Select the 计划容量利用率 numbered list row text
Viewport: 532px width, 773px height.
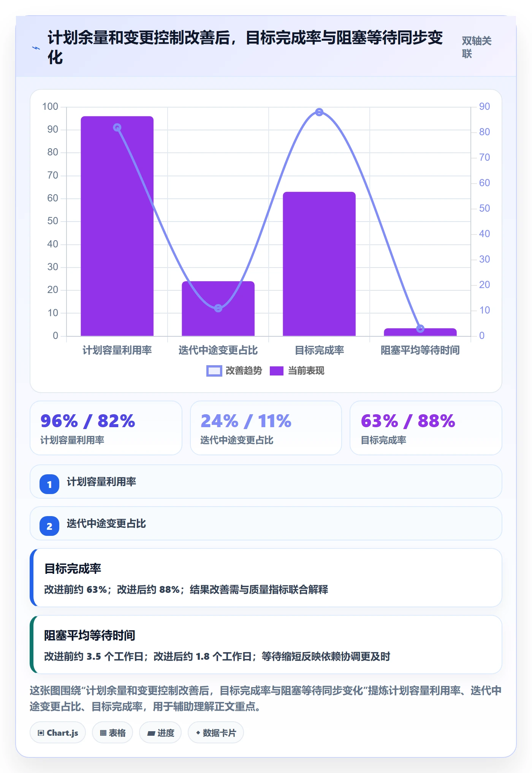(101, 482)
